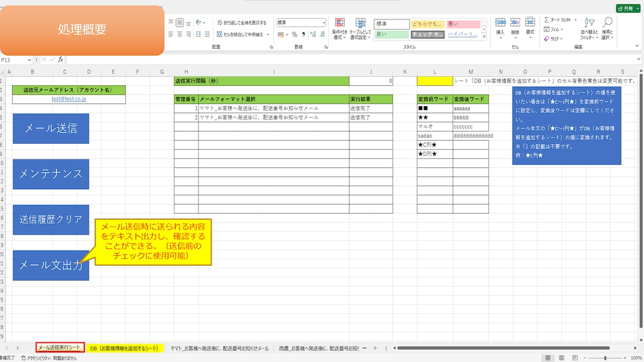Open the 西濃_お客様へ発送後に sheet tab
This screenshot has height=362, width=644.
(319, 348)
